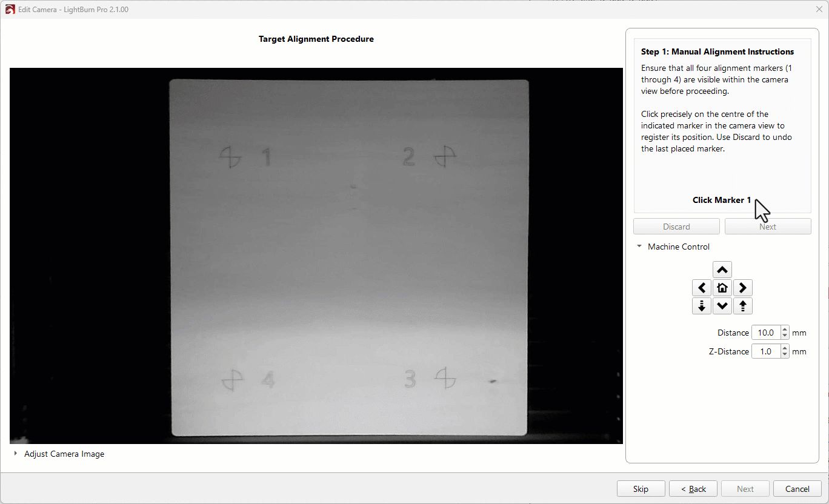Click the home icon in Machine Control
Screen dimensions: 829x504
click(722, 288)
